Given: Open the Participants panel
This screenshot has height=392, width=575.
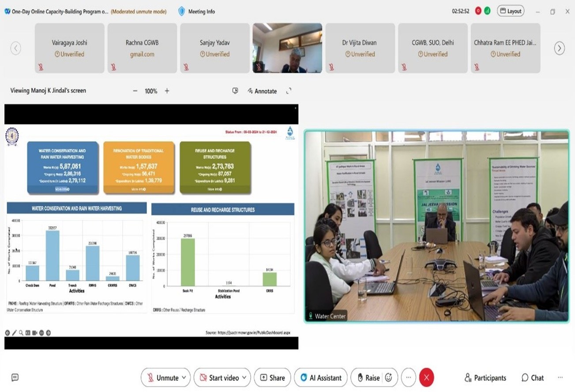Looking at the screenshot, I should [485, 377].
